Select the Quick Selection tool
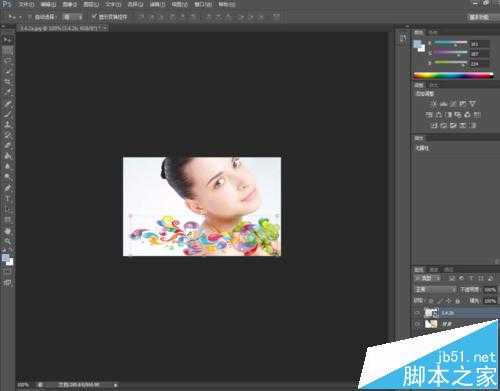The image size is (500, 391). click(x=7, y=71)
